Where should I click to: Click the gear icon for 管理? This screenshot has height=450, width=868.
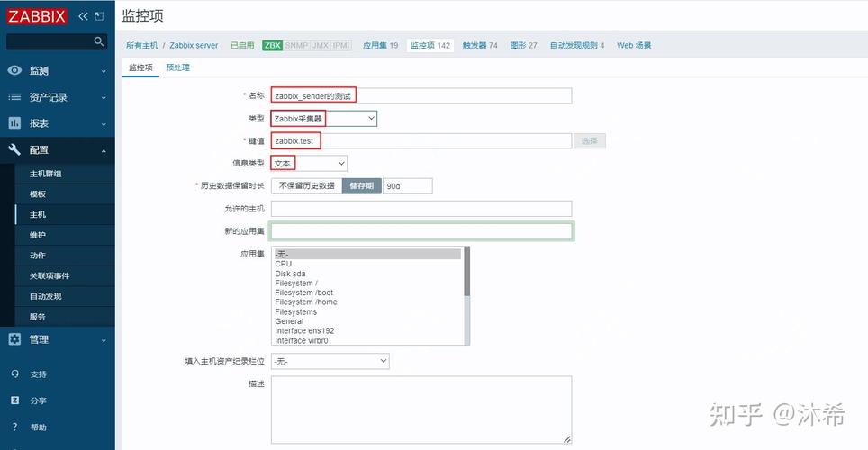15,339
